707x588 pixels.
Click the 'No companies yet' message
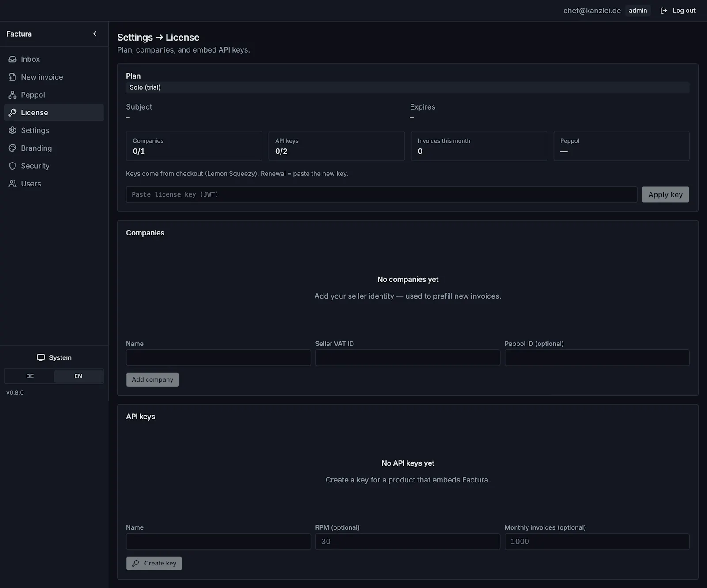tap(408, 280)
